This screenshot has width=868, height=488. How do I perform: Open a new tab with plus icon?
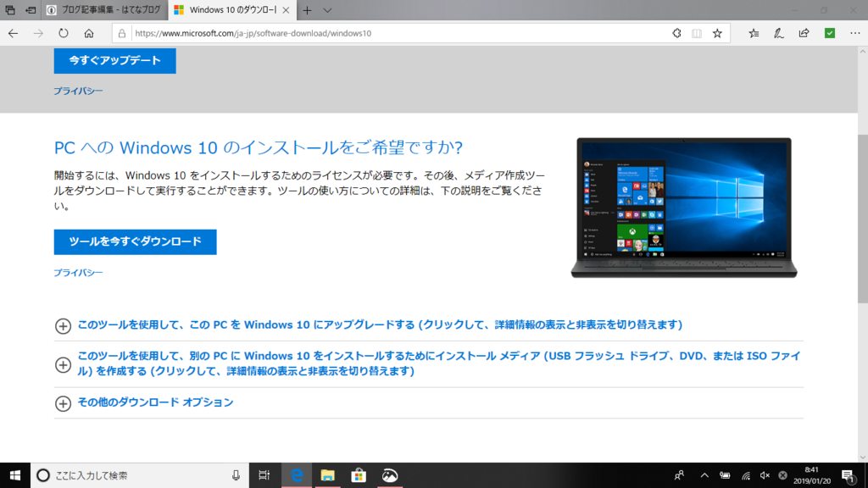tap(307, 10)
